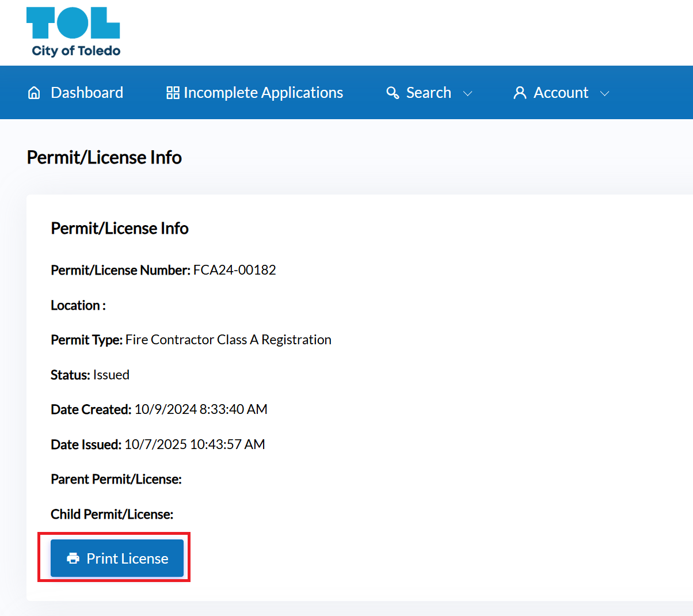This screenshot has height=616, width=693.
Task: Click the person icon beside Account
Action: pyautogui.click(x=520, y=93)
